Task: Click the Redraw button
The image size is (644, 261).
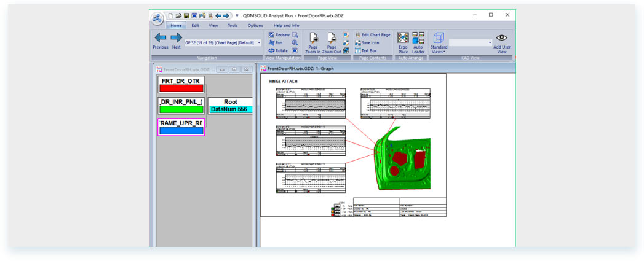Action: [279, 35]
